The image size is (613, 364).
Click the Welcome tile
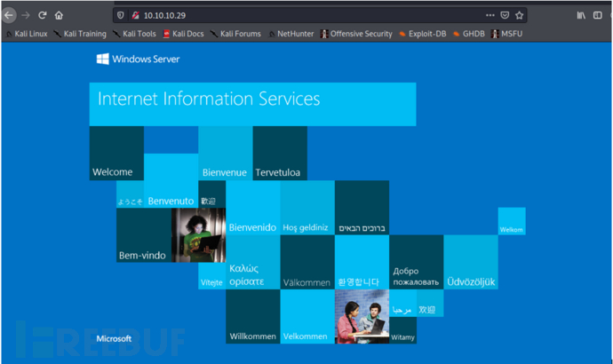[x=116, y=153]
